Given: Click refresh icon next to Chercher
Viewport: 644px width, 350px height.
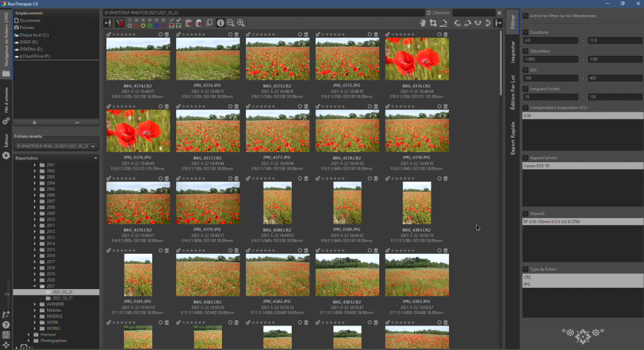Looking at the screenshot, I should 429,13.
